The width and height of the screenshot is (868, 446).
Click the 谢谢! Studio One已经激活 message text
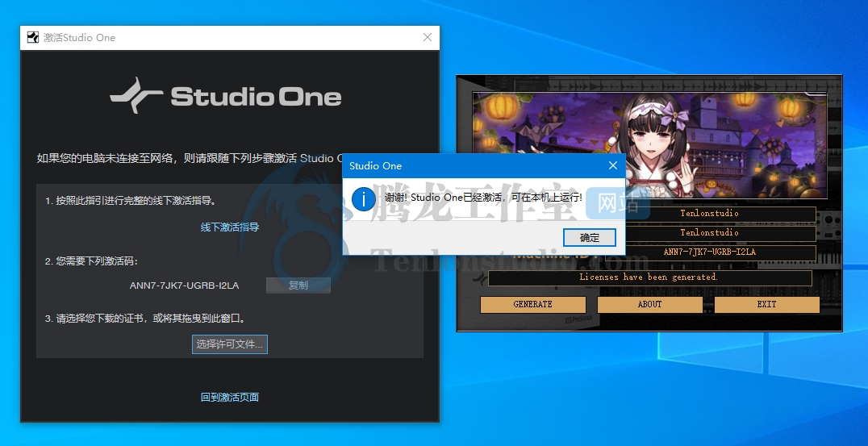[x=483, y=198]
